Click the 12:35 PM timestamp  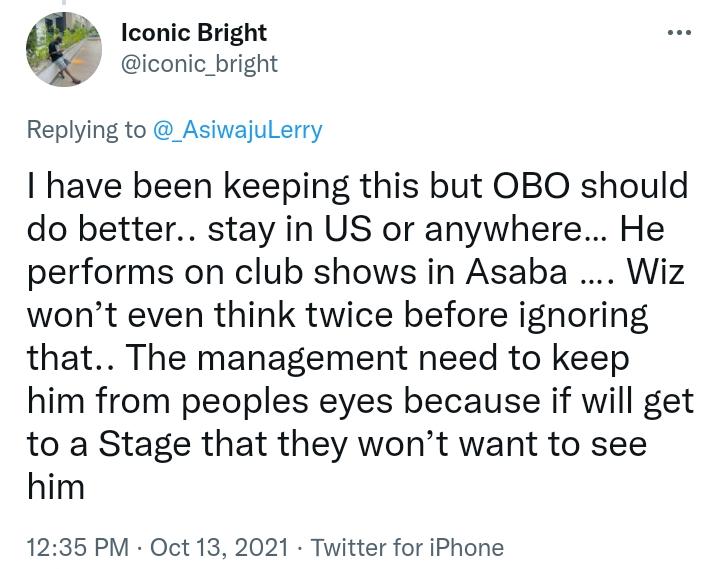point(77,547)
